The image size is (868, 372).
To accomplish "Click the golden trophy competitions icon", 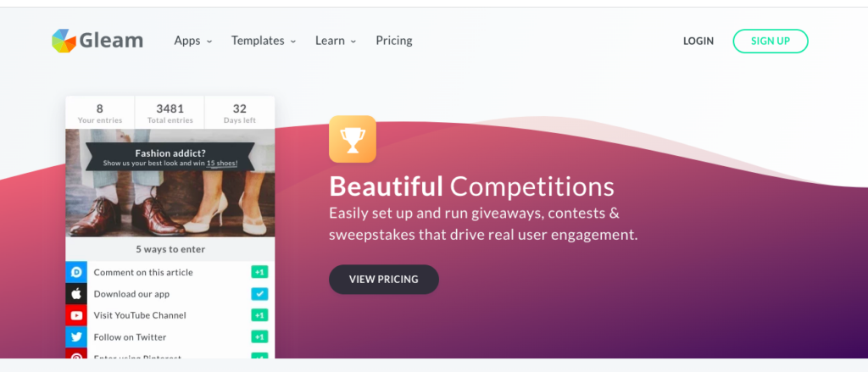I will 353,139.
